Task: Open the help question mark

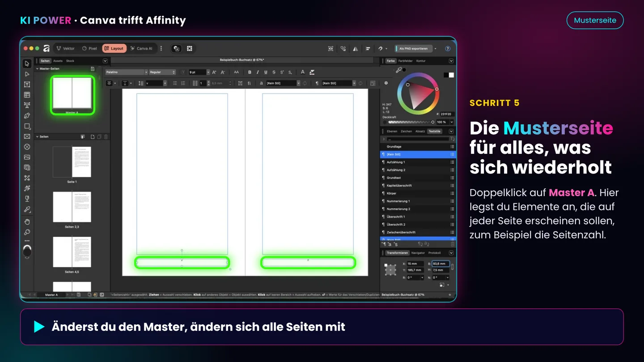Action: coord(448,48)
